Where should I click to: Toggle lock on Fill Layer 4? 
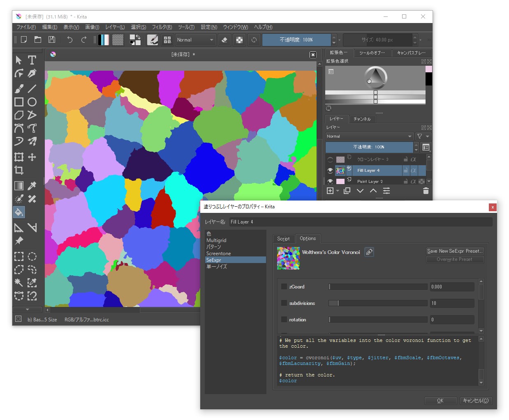click(406, 170)
